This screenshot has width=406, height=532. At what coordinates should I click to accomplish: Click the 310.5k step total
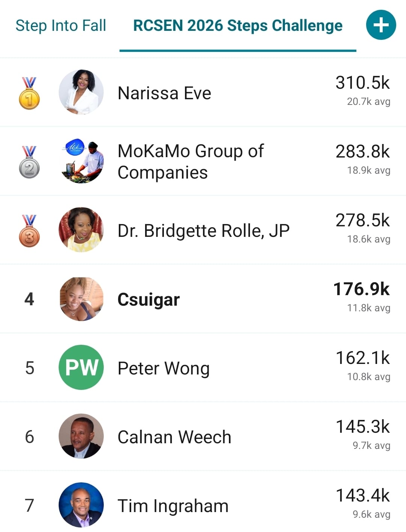(362, 83)
